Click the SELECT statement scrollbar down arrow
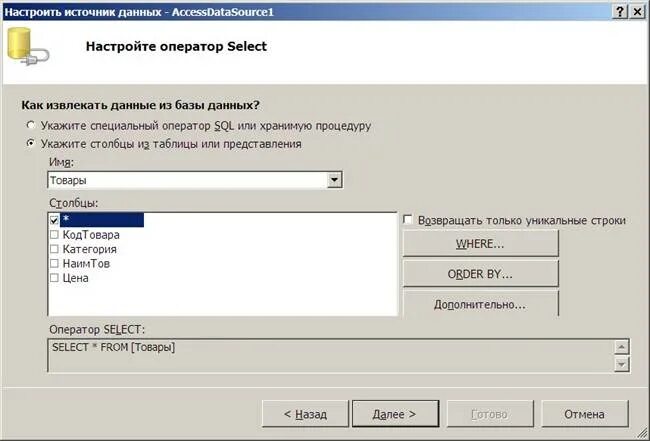The image size is (650, 441). pos(621,364)
